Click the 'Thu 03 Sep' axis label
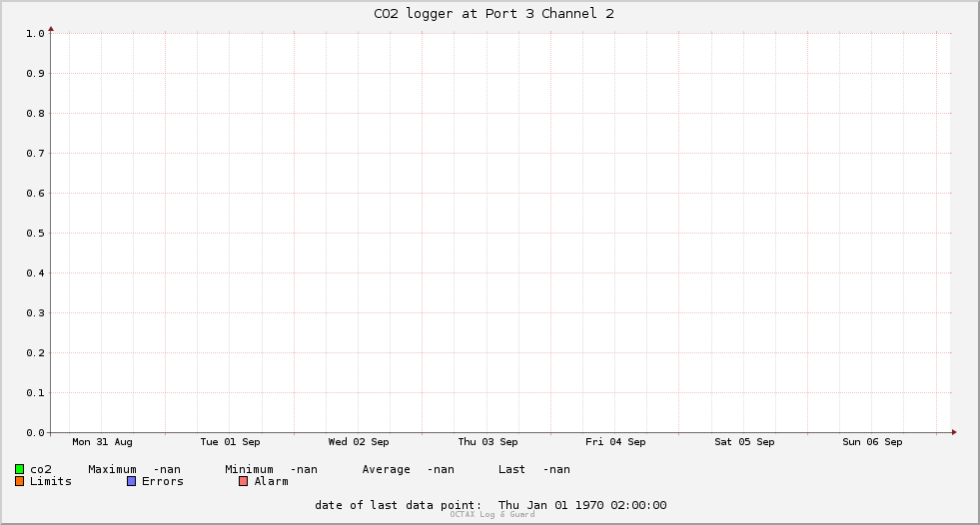The image size is (980, 525). [x=489, y=442]
